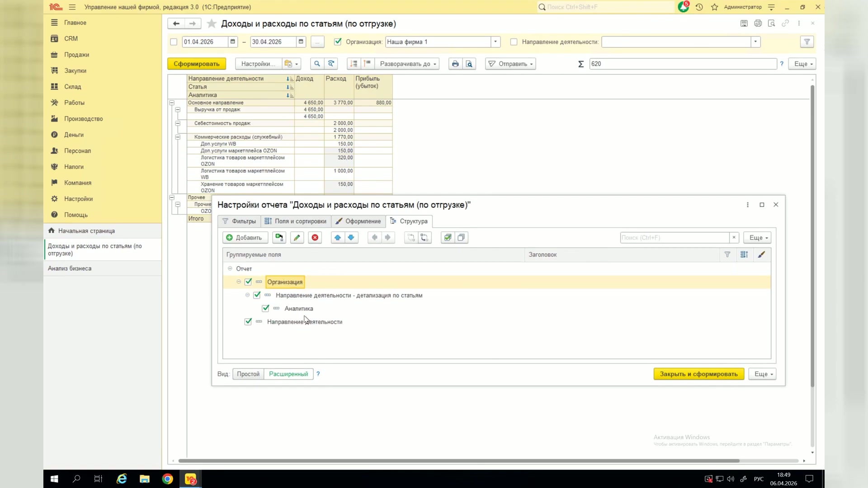Click the red delete icon in Структура toolbar
Image resolution: width=868 pixels, height=488 pixels.
pos(315,238)
